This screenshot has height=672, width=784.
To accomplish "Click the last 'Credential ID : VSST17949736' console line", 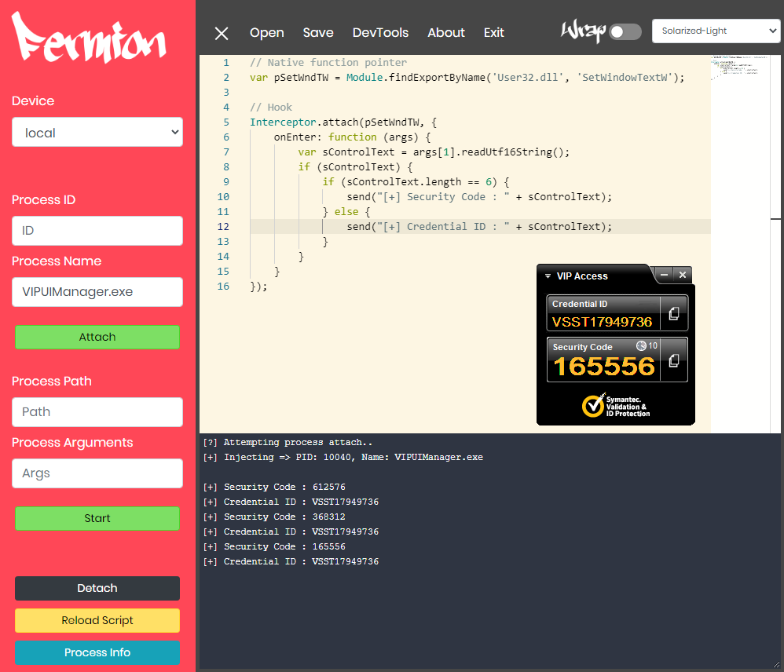I will [291, 562].
